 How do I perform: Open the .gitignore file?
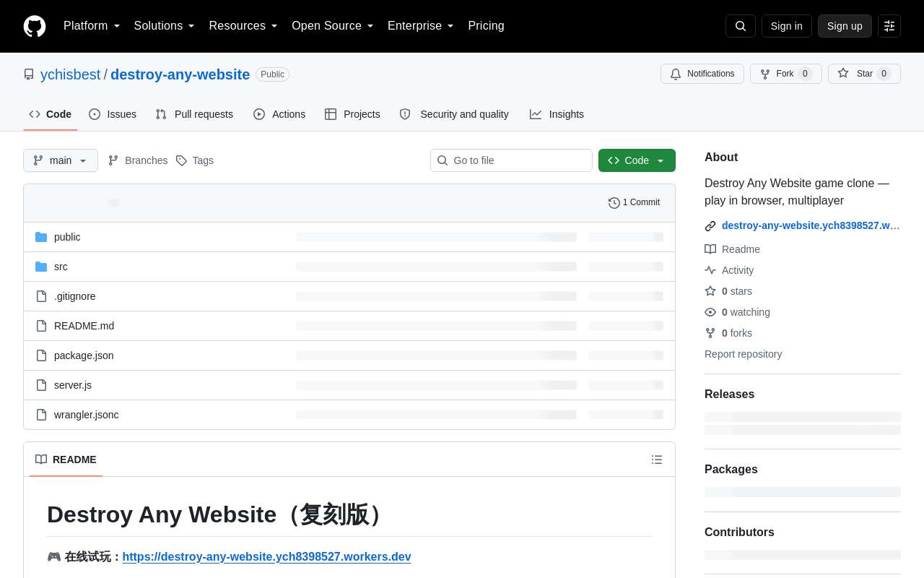tap(75, 296)
